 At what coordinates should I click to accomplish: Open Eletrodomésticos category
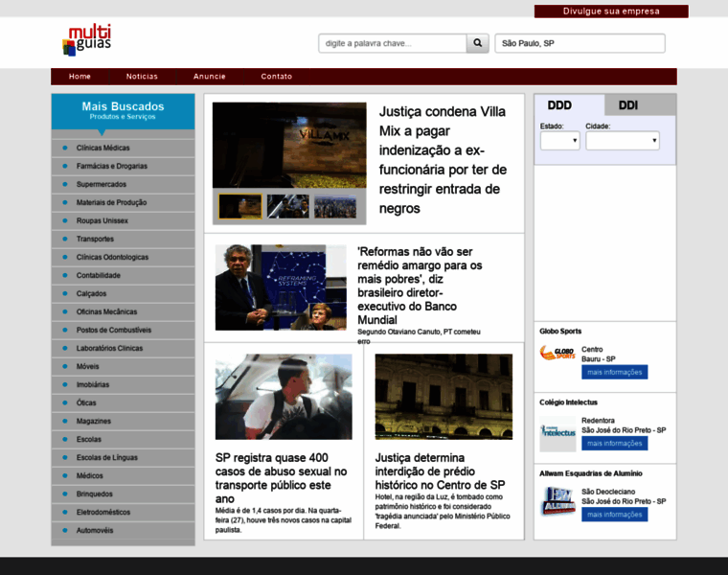pos(123,512)
